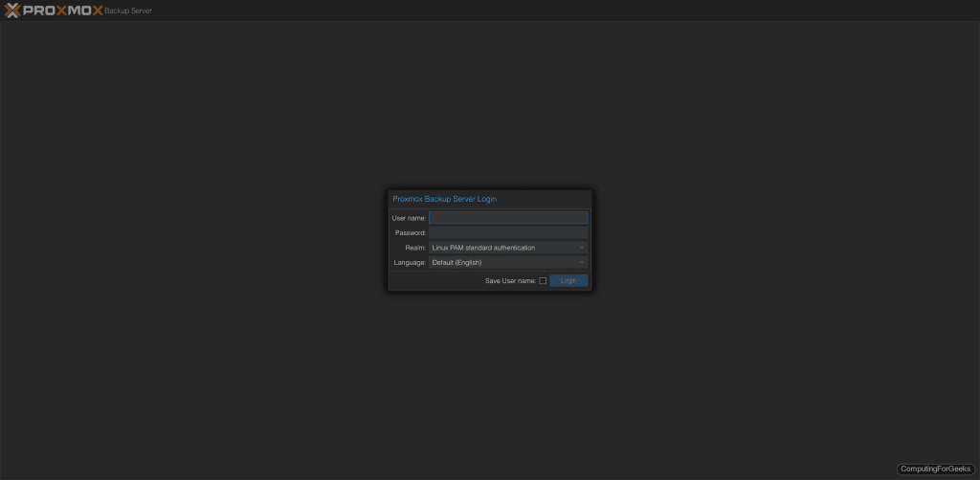Click the Backup Server header text

128,11
